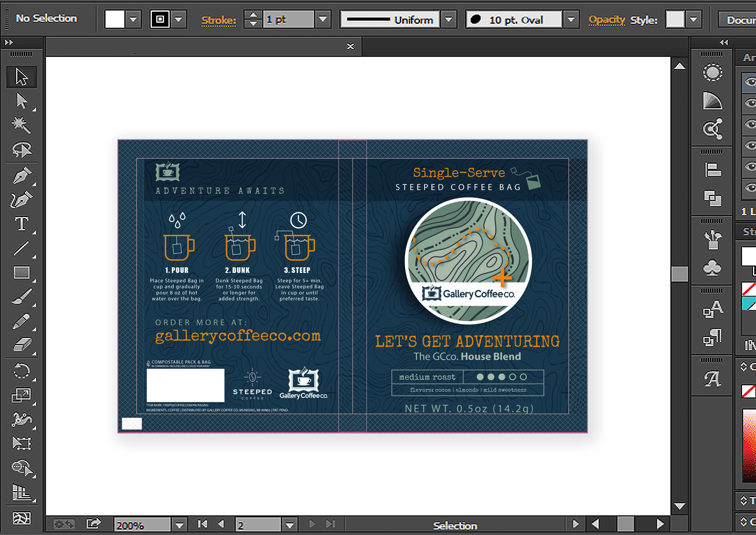The image size is (756, 535).
Task: Open the graphic Style dropdown arrow
Action: coord(694,20)
